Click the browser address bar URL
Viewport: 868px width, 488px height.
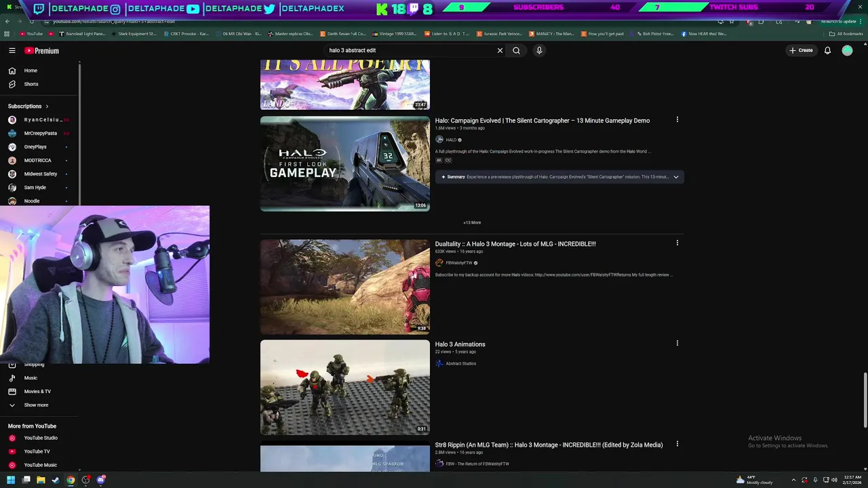(114, 22)
